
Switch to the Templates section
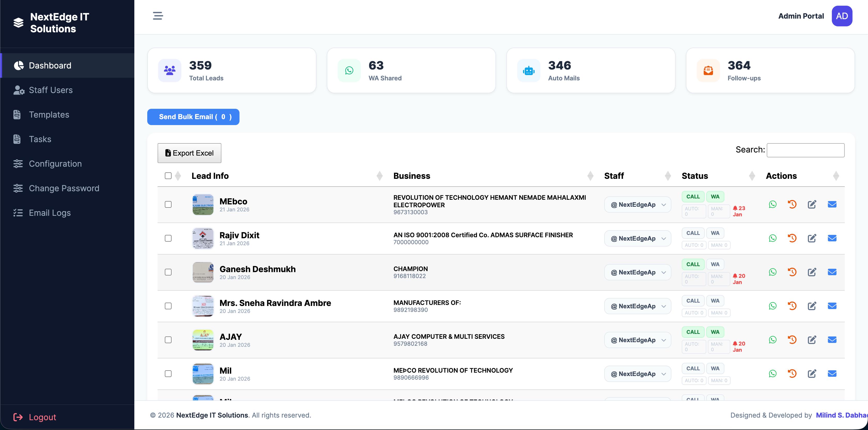pyautogui.click(x=49, y=114)
